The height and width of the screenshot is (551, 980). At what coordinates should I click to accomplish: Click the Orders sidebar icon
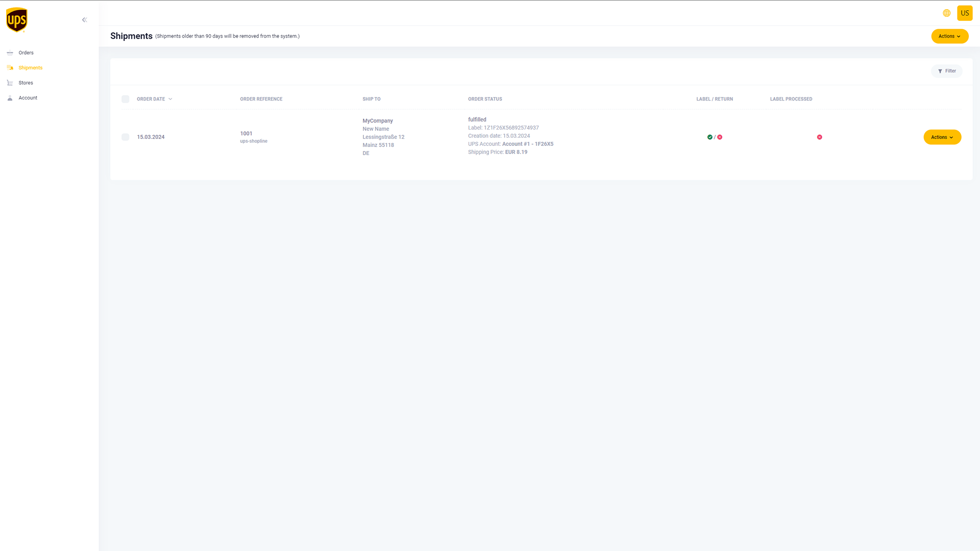(x=10, y=53)
